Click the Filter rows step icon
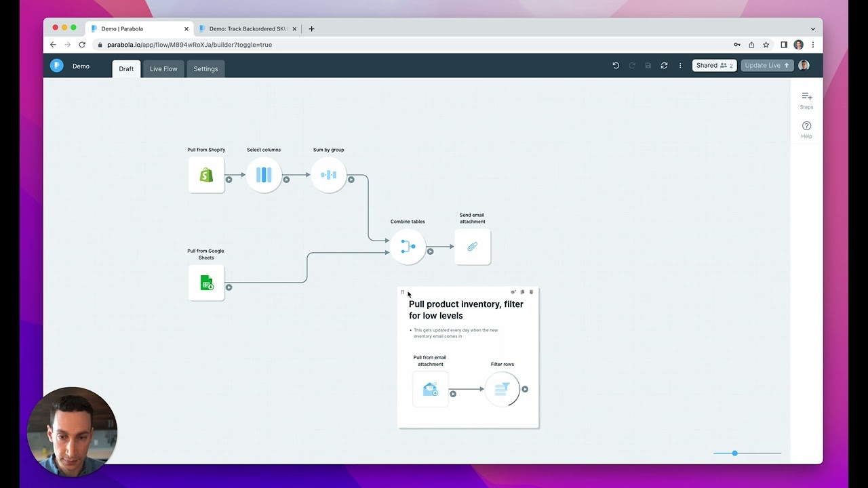Image resolution: width=868 pixels, height=488 pixels. pyautogui.click(x=502, y=389)
